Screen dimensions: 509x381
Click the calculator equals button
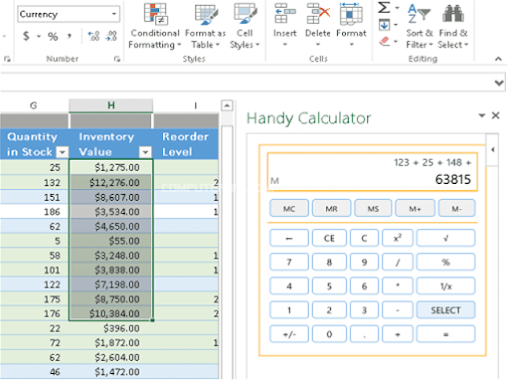click(446, 334)
